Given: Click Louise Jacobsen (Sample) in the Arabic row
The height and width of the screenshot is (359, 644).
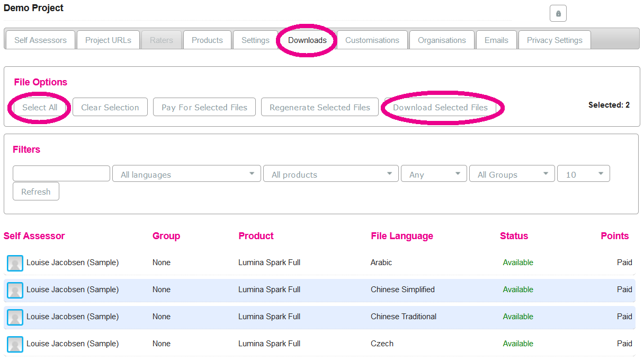Looking at the screenshot, I should tap(73, 262).
